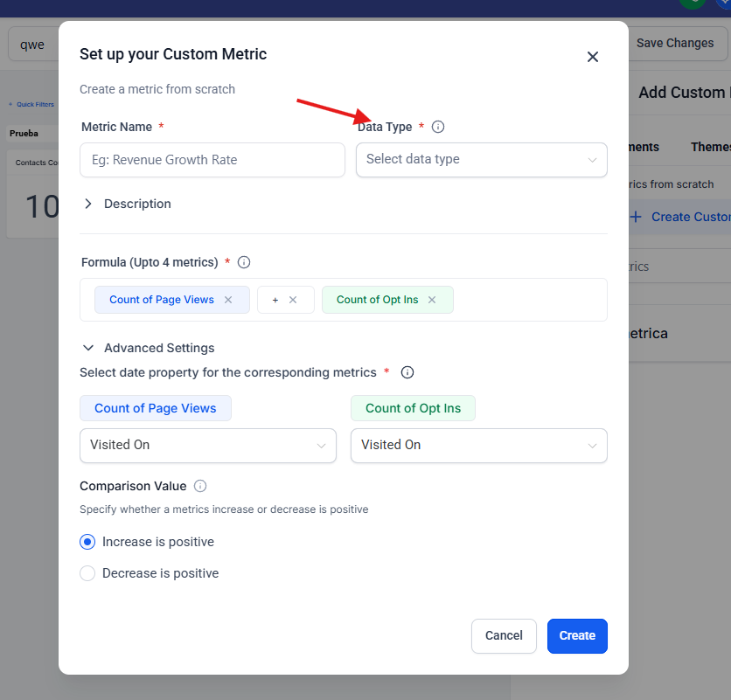
Task: Click the Create button
Action: point(577,635)
